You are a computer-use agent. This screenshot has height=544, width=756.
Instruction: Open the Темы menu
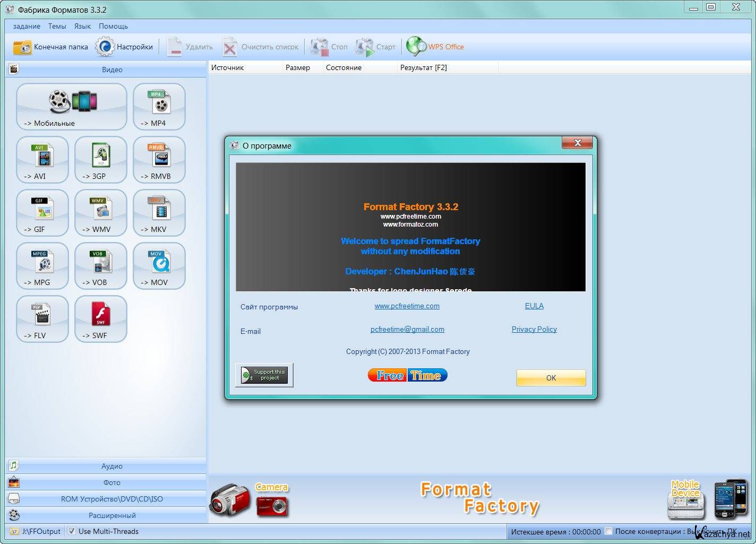tap(57, 26)
